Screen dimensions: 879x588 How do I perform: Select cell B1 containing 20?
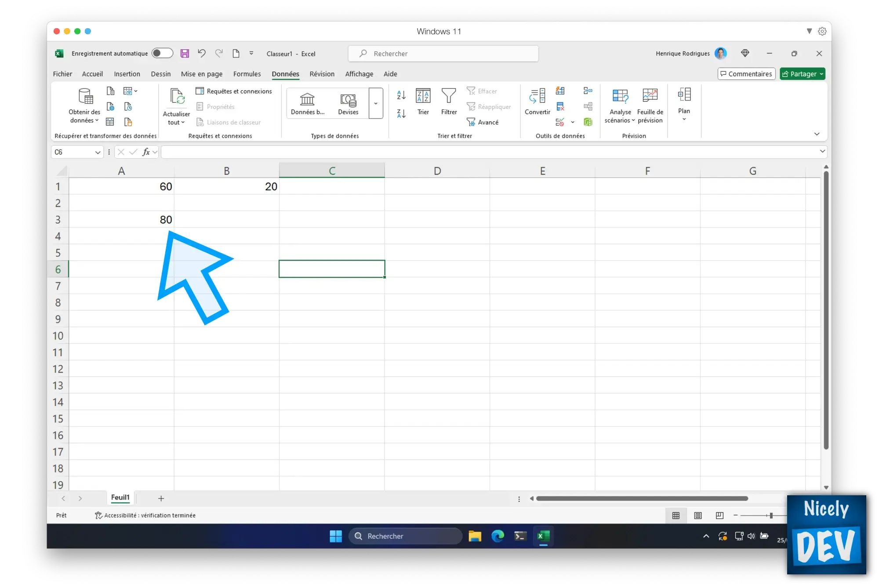pyautogui.click(x=227, y=186)
